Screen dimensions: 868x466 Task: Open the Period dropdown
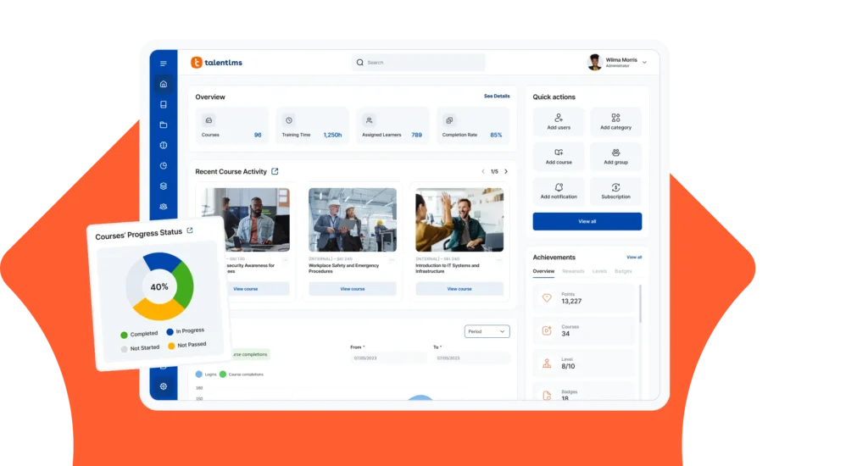click(487, 331)
